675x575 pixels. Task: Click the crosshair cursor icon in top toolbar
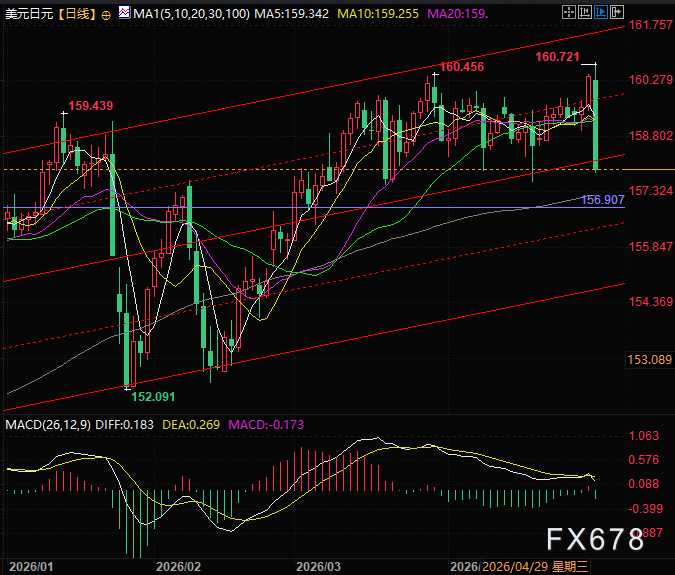coord(568,12)
